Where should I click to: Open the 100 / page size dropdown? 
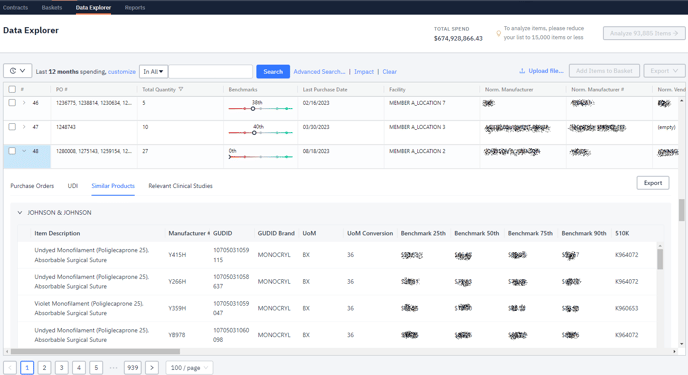(190, 368)
